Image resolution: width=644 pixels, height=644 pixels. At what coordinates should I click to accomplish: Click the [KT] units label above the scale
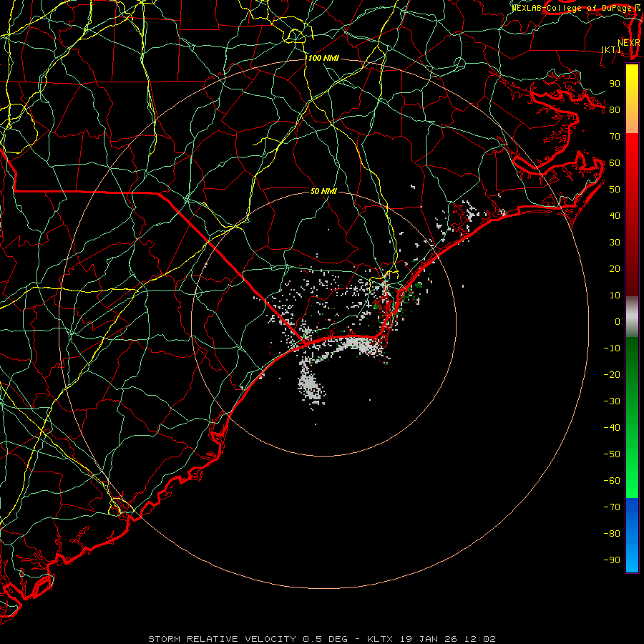tap(611, 49)
